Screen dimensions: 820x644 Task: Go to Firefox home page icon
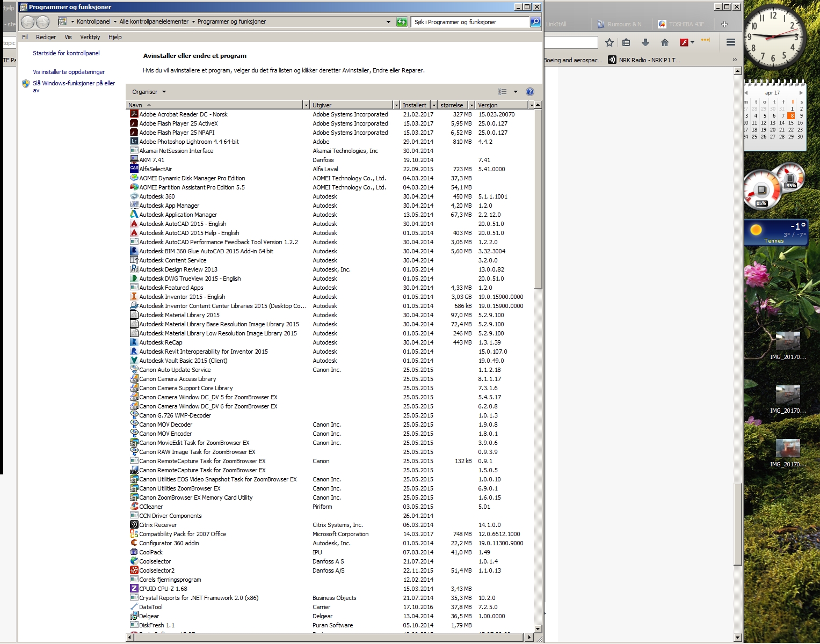[665, 42]
